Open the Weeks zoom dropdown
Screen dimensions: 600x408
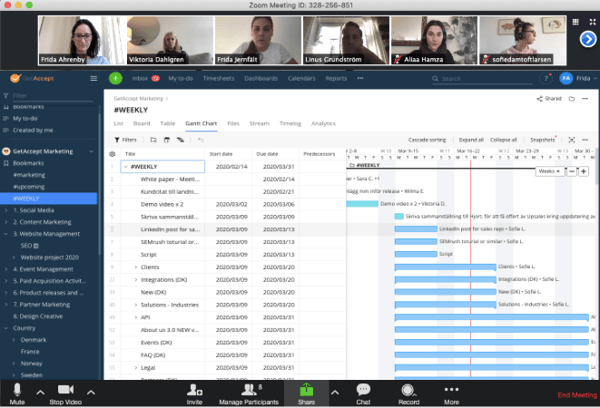click(549, 171)
